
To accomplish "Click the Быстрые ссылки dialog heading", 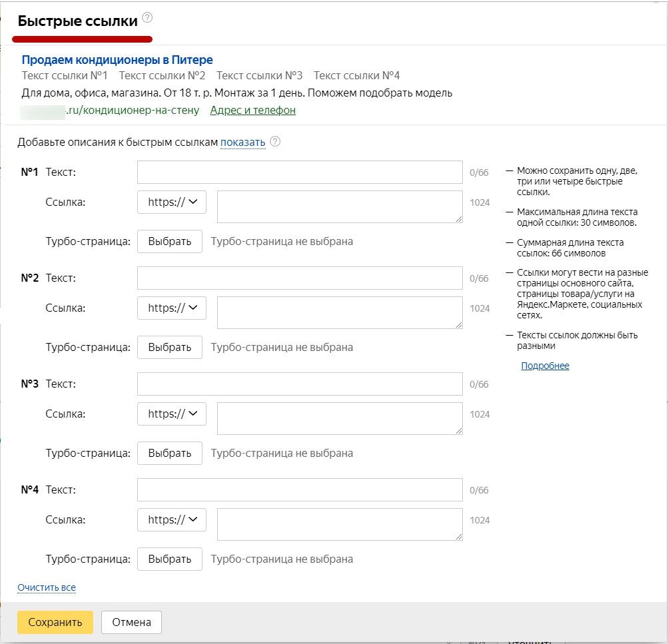I will (x=77, y=21).
